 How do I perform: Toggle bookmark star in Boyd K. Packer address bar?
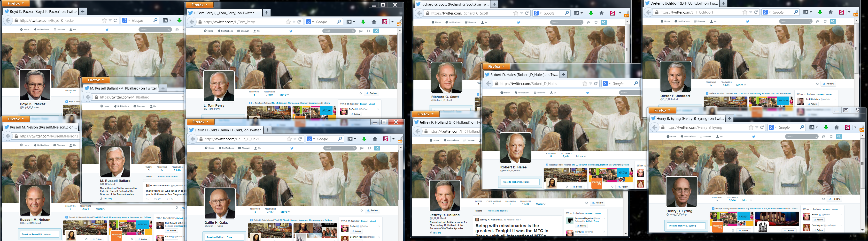click(104, 21)
